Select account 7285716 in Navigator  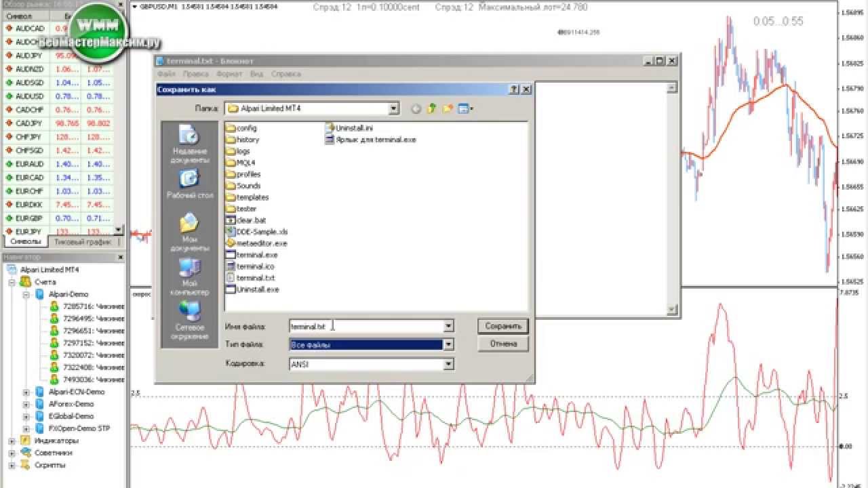point(87,306)
